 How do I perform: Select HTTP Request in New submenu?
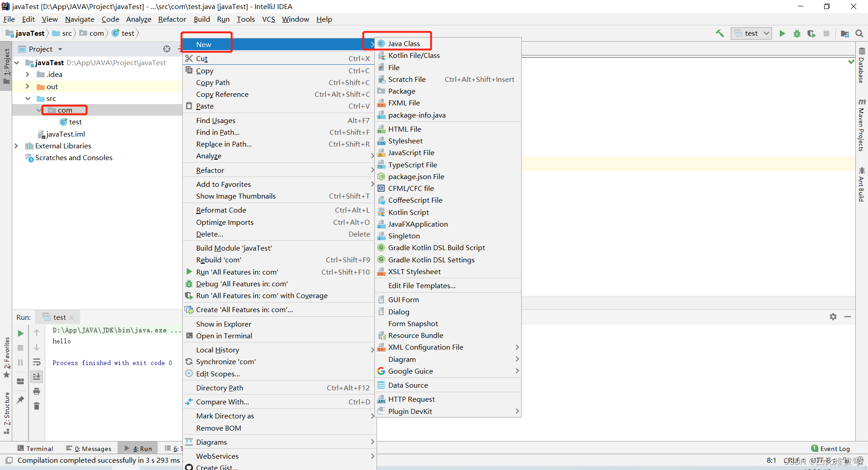pos(448,399)
